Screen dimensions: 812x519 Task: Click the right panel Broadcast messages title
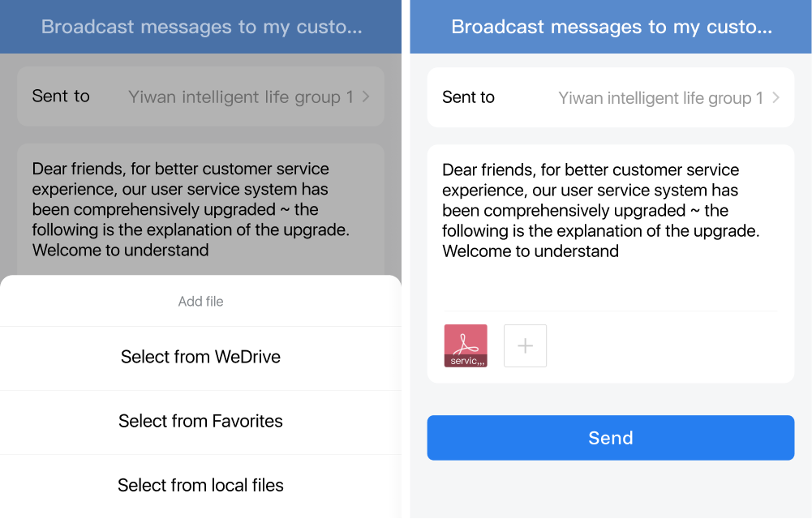click(x=611, y=27)
